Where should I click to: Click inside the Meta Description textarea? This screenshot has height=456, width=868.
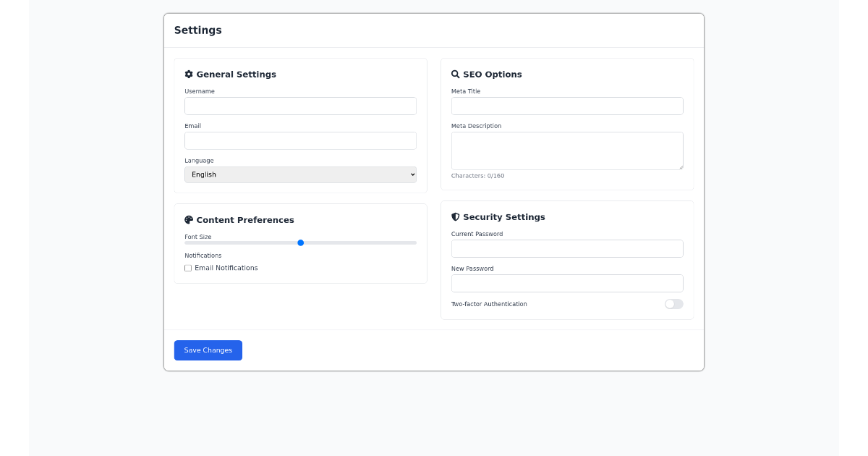pyautogui.click(x=567, y=148)
